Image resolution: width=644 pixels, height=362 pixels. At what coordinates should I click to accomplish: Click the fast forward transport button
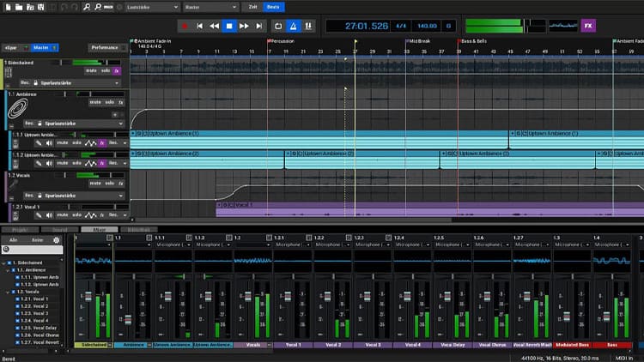point(244,26)
